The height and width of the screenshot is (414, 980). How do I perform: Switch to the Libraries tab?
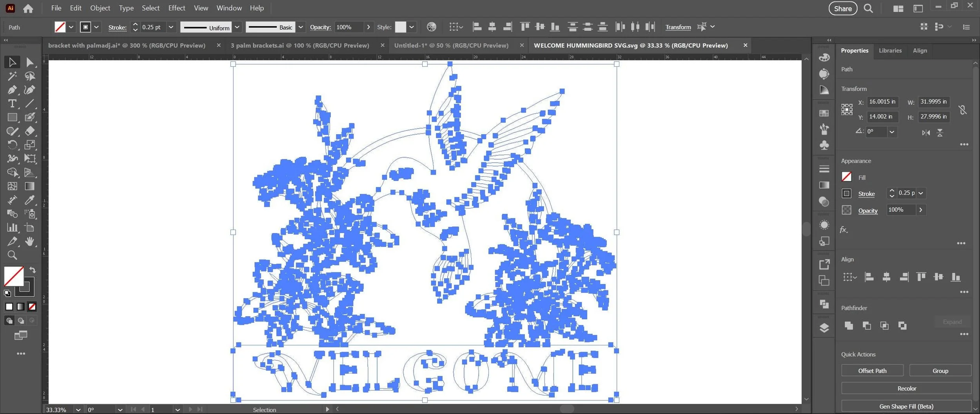[890, 51]
